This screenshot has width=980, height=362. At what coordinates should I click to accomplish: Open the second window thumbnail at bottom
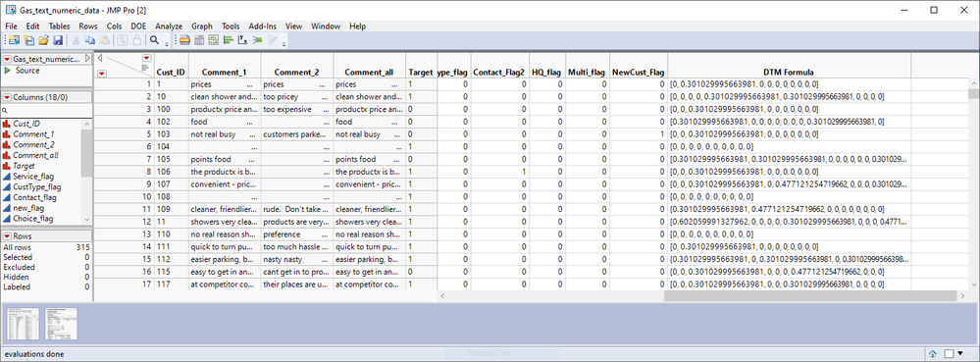coord(61,323)
